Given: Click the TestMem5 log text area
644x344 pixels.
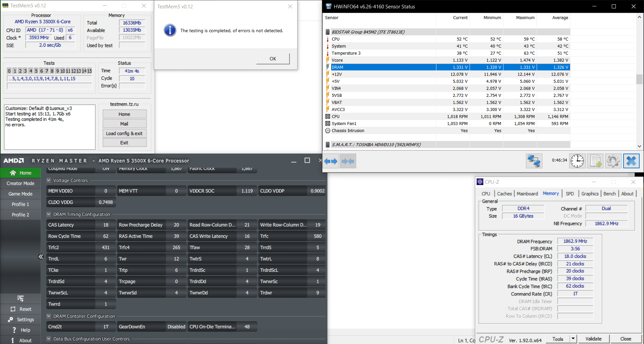Looking at the screenshot, I should [50, 127].
